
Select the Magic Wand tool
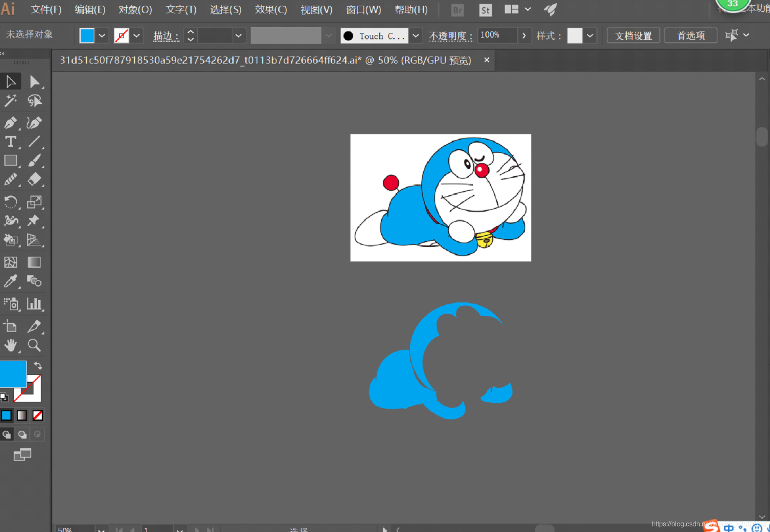[x=11, y=100]
